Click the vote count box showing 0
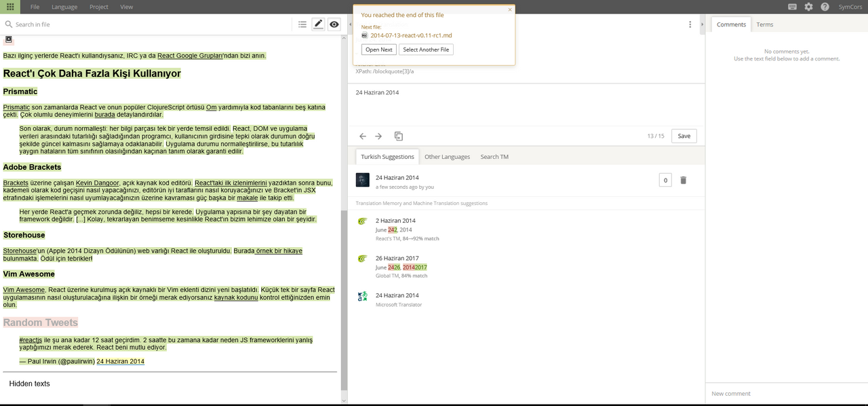 coord(666,180)
